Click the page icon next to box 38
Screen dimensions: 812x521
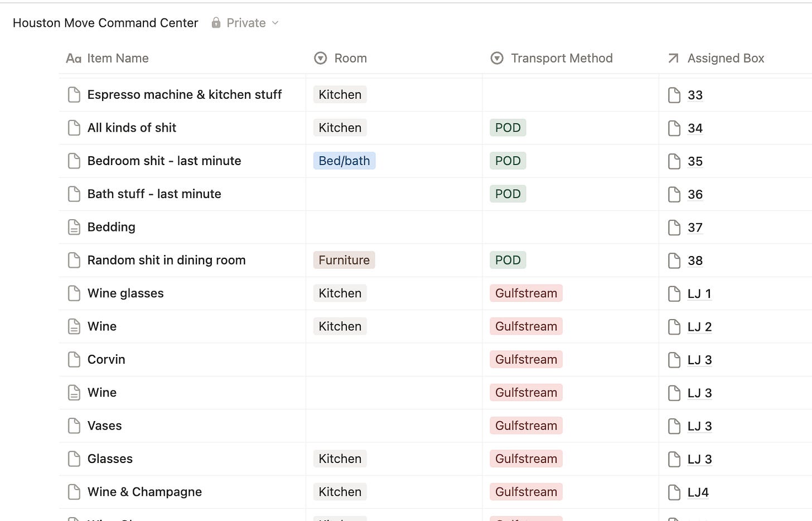674,260
